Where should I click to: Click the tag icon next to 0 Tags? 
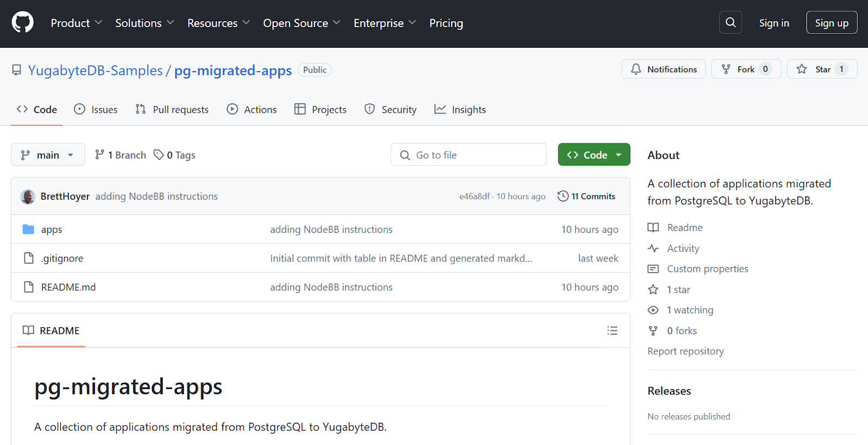point(158,155)
